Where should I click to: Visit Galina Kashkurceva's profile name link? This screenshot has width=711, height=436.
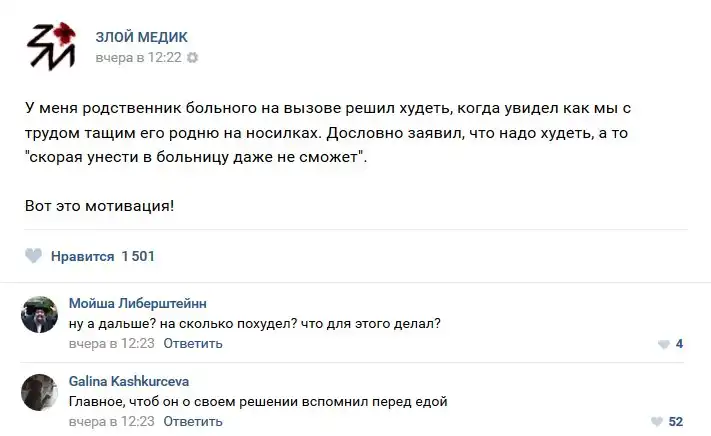pyautogui.click(x=129, y=381)
